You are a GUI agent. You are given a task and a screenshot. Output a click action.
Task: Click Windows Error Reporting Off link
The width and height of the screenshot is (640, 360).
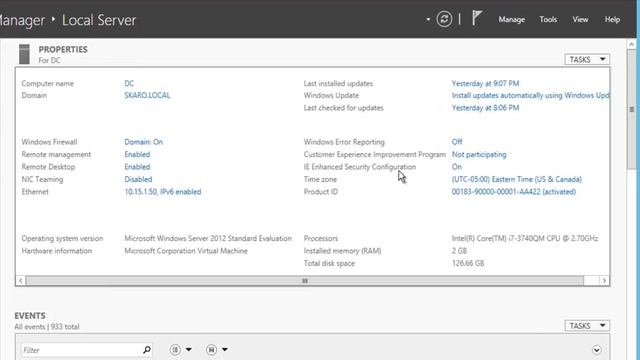coord(457,142)
